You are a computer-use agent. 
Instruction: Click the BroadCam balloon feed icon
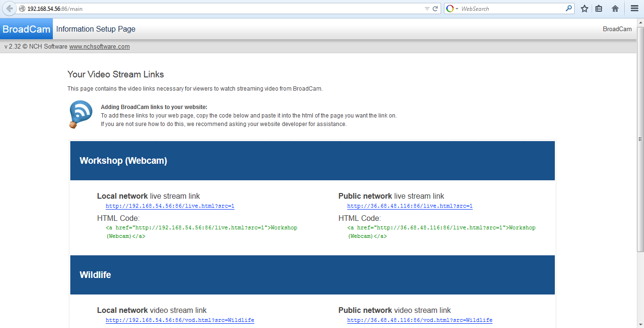click(x=81, y=114)
